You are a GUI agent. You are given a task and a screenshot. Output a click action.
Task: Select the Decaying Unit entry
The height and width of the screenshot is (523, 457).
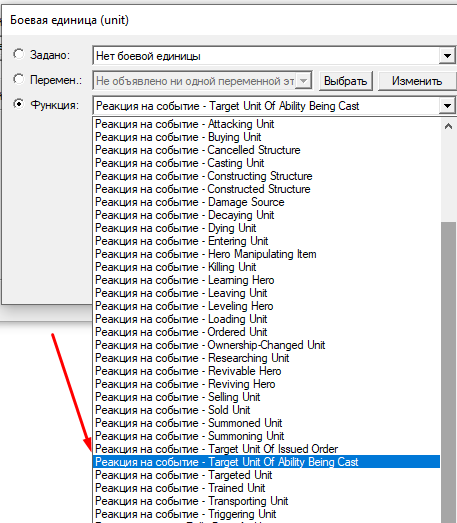pyautogui.click(x=266, y=215)
